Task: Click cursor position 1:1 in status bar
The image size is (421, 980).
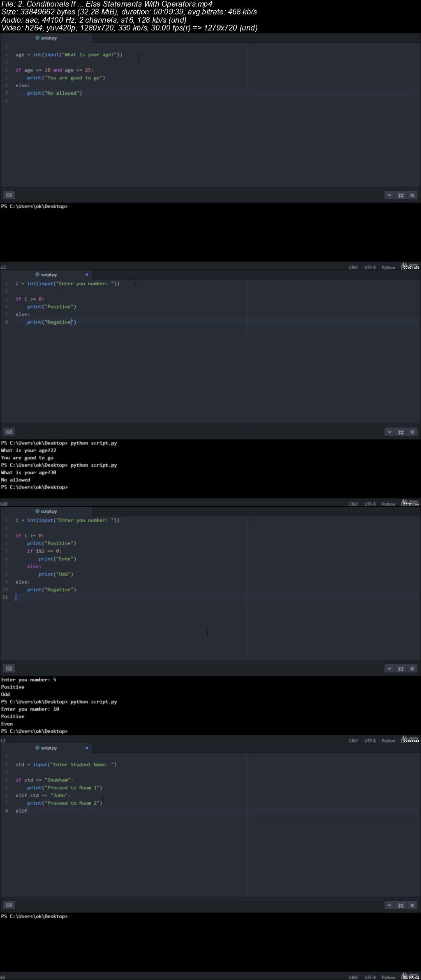Action: click(3, 741)
